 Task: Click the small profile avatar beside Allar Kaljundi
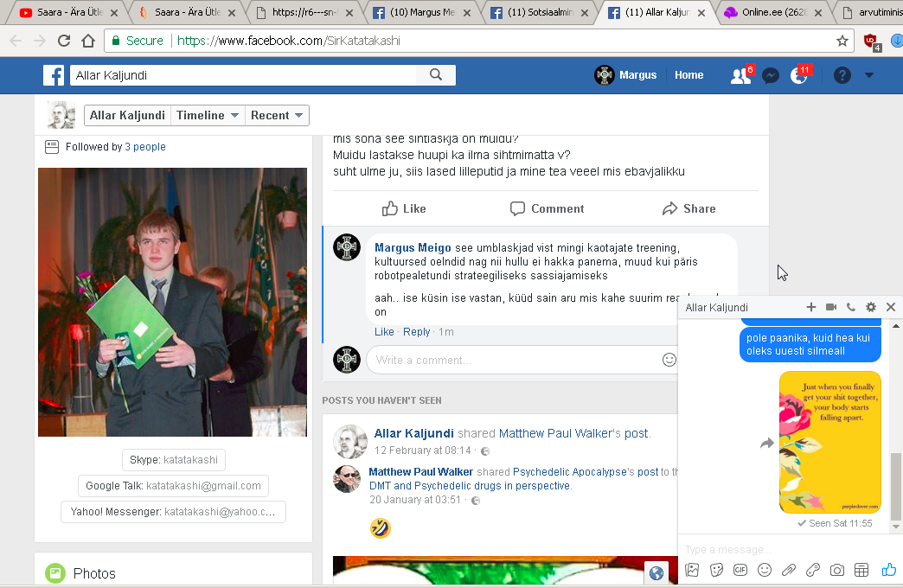(x=61, y=115)
